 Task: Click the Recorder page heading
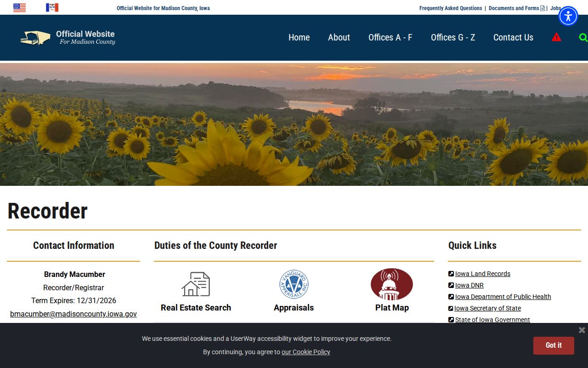coord(47,211)
